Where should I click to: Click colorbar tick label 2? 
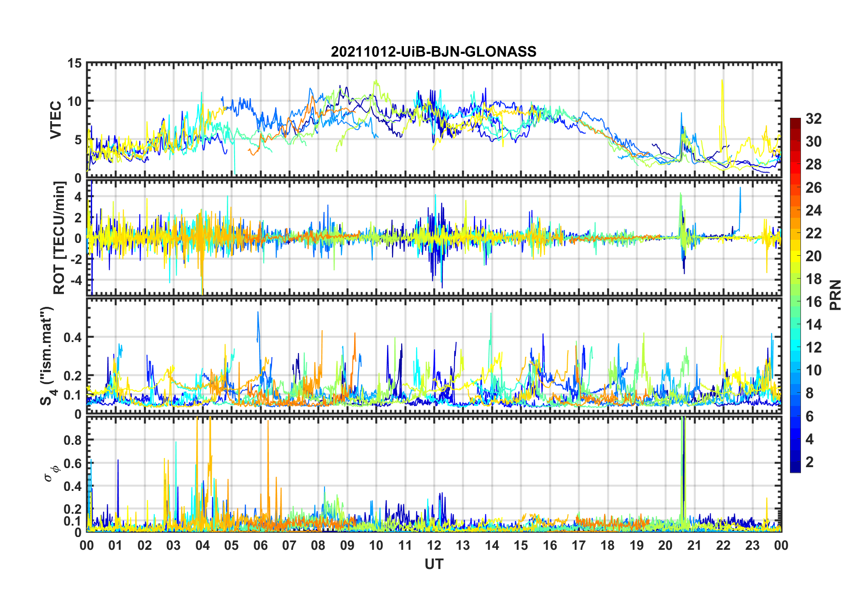point(810,462)
